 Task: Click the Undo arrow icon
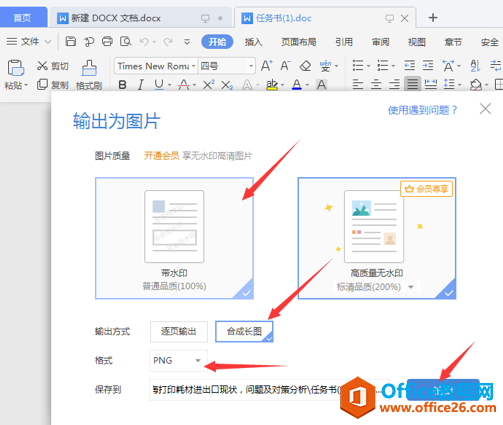click(x=144, y=42)
